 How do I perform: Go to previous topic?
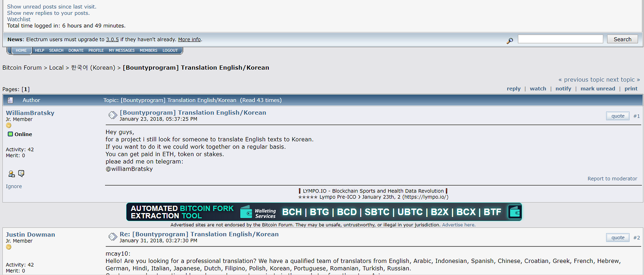point(581,80)
